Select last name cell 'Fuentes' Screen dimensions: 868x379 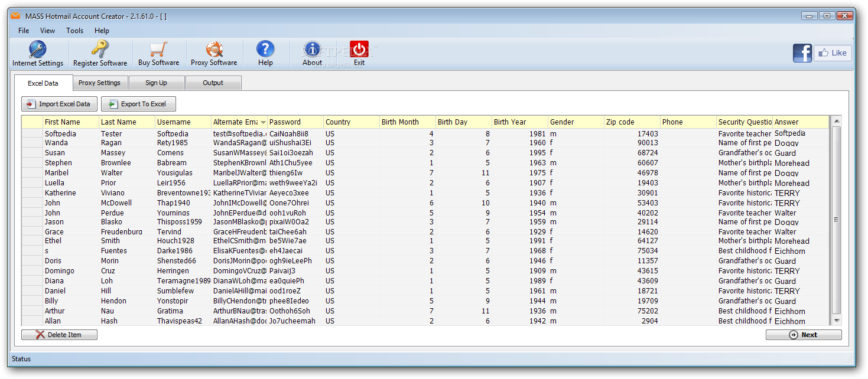click(127, 251)
